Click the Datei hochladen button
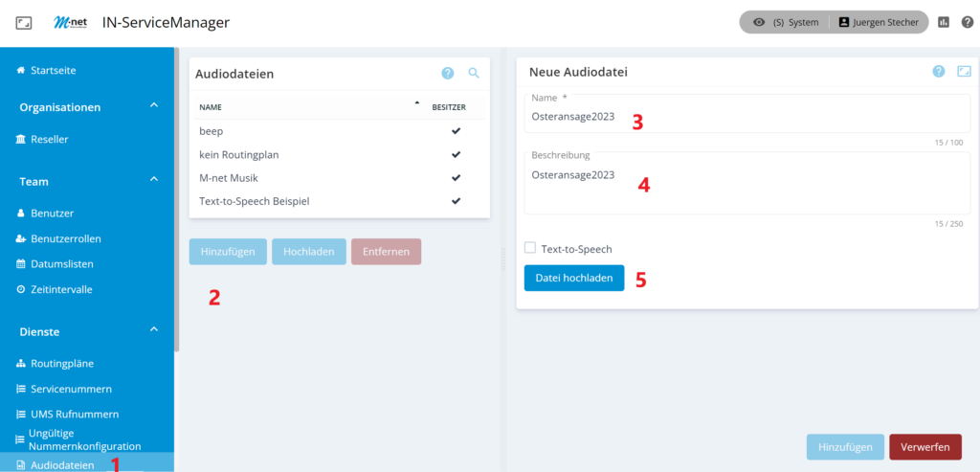 [x=574, y=278]
